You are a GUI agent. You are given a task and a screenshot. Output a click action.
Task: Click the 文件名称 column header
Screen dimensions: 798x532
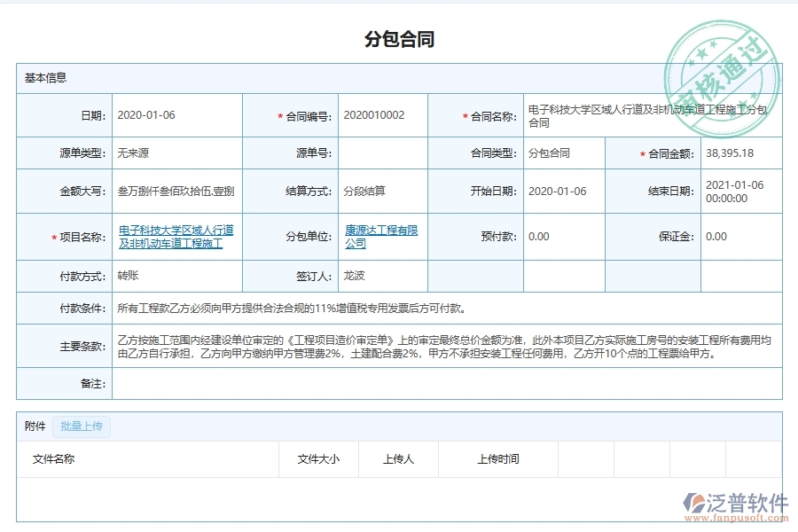click(53, 459)
